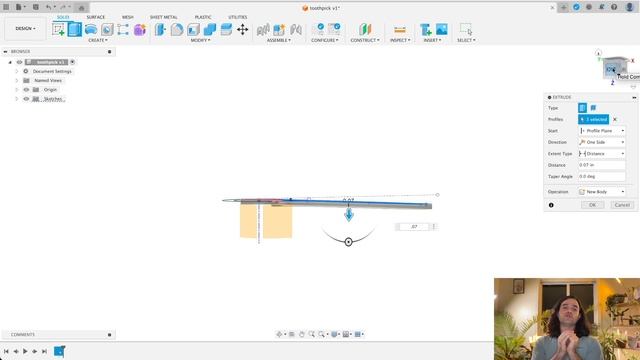The image size is (640, 360).
Task: Clear the Profiles selection X
Action: (x=615, y=119)
